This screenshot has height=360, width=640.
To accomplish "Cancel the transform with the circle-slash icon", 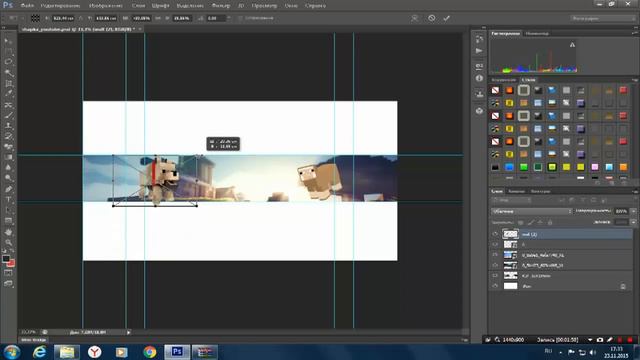I will [x=431, y=18].
